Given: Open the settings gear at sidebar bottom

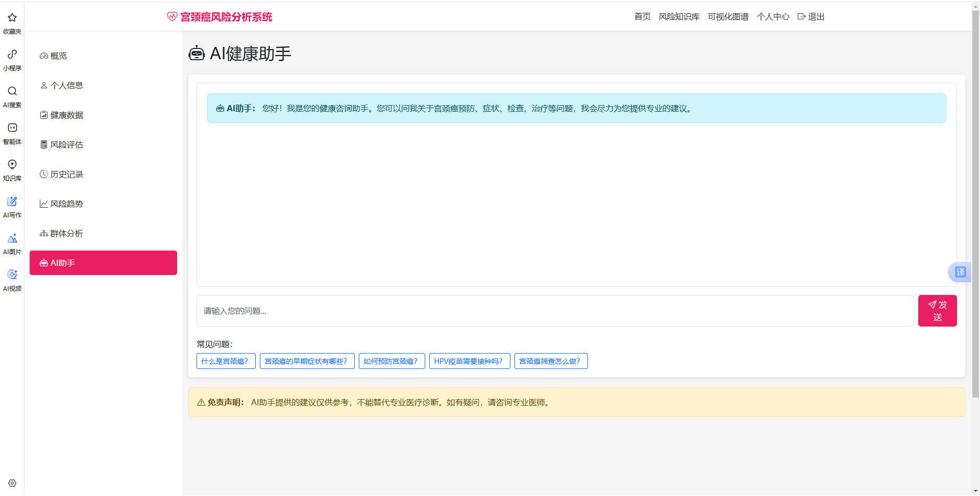Looking at the screenshot, I should pos(12,483).
